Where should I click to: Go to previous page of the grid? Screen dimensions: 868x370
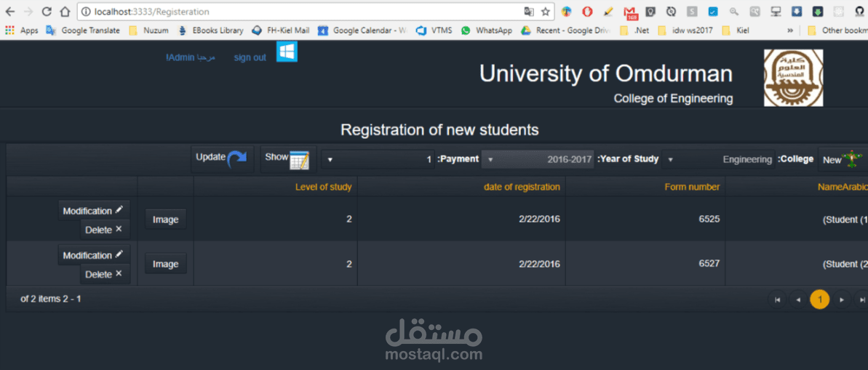[x=797, y=299]
